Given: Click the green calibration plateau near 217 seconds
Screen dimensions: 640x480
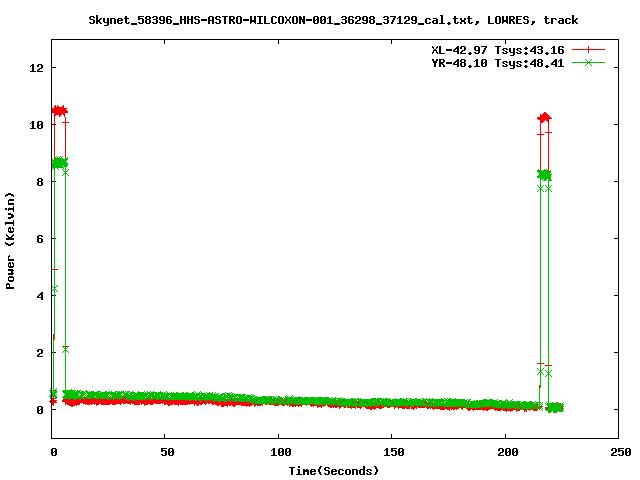Looking at the screenshot, I should pos(544,175).
